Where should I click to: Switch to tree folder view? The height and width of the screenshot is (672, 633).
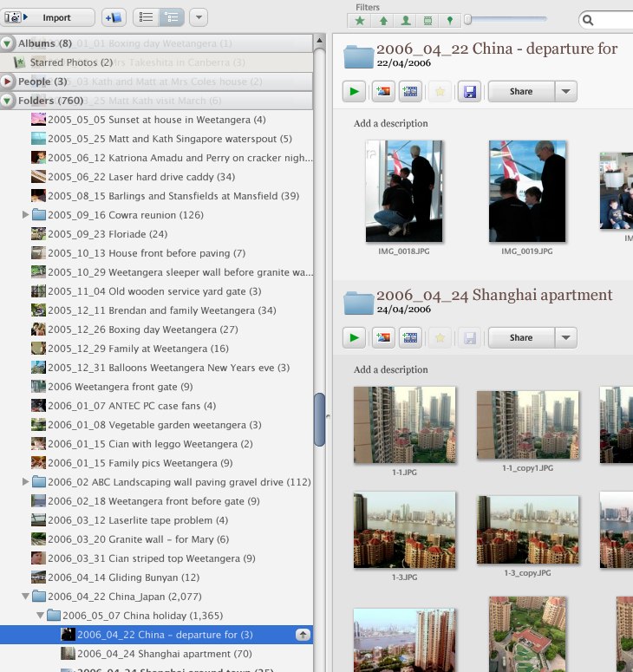172,17
